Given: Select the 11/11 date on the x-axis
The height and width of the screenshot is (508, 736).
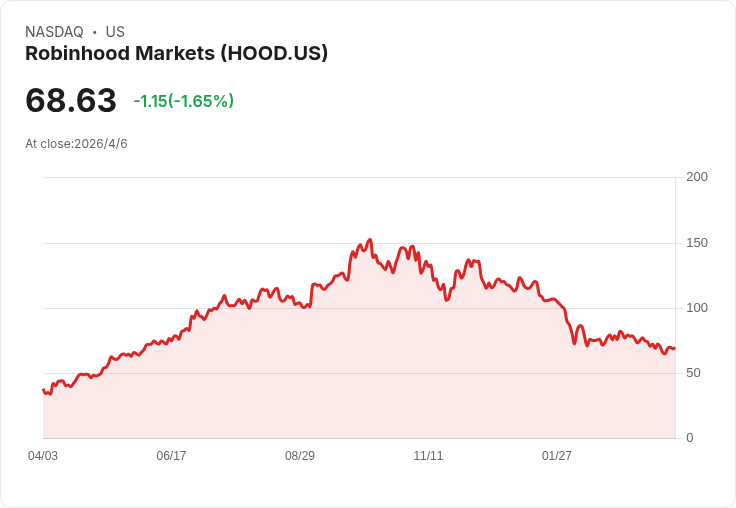Looking at the screenshot, I should [x=428, y=456].
